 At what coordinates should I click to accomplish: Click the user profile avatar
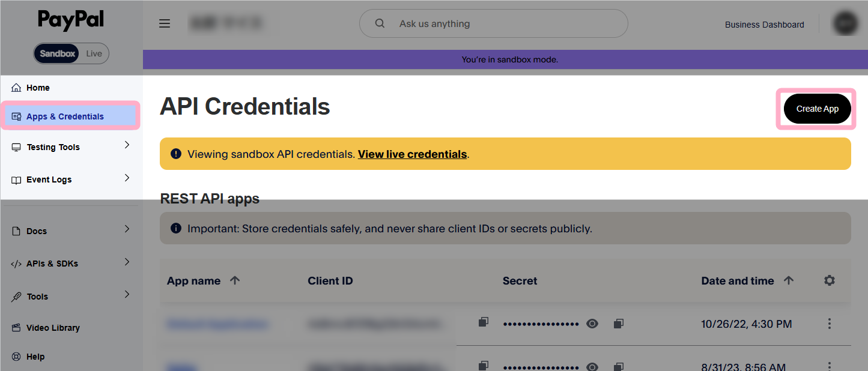click(845, 24)
